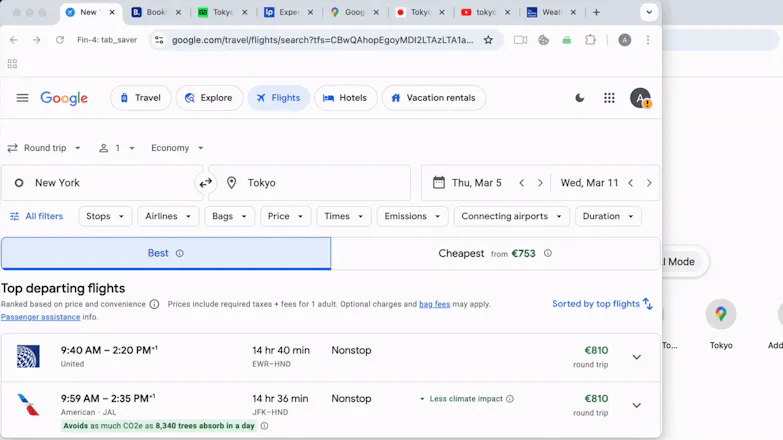This screenshot has height=440, width=783.
Task: Show info about Best ranking
Action: [x=180, y=253]
